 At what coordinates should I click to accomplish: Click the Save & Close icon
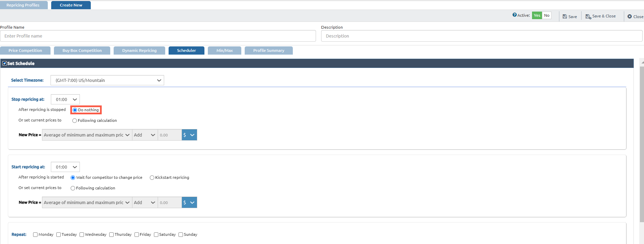point(588,16)
